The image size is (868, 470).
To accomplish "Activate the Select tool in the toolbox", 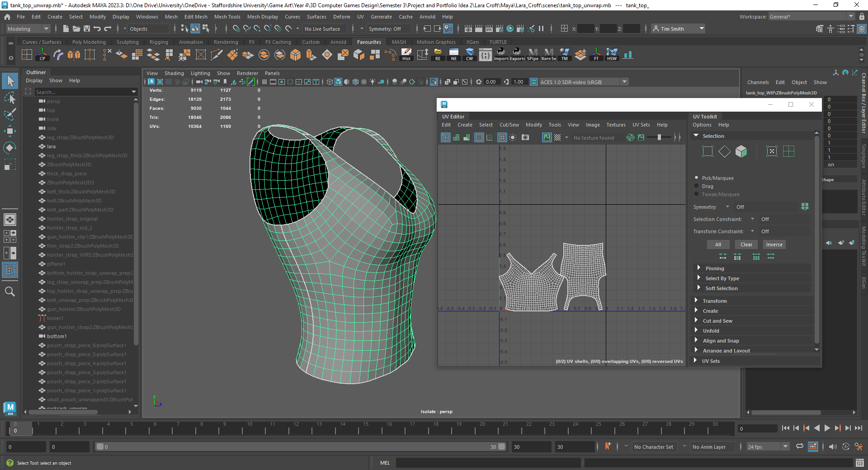I will click(x=10, y=81).
